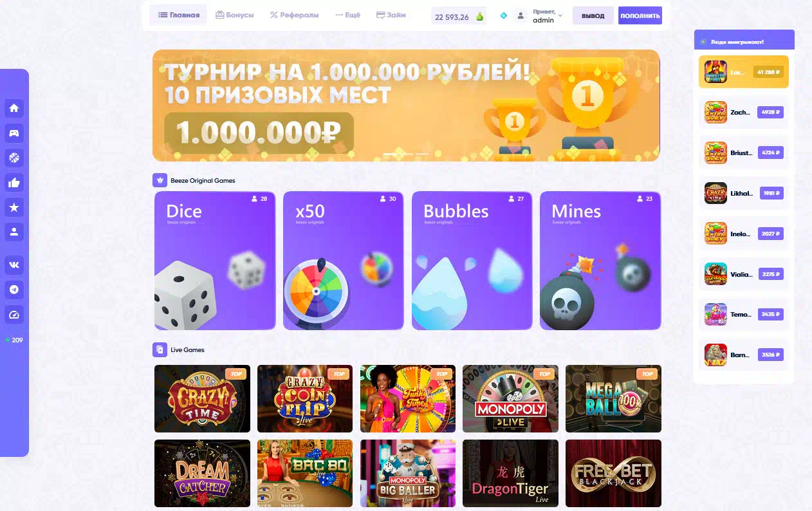The image size is (812, 511).
Task: Open the Monopoly Live game thumbnail
Action: tap(510, 398)
